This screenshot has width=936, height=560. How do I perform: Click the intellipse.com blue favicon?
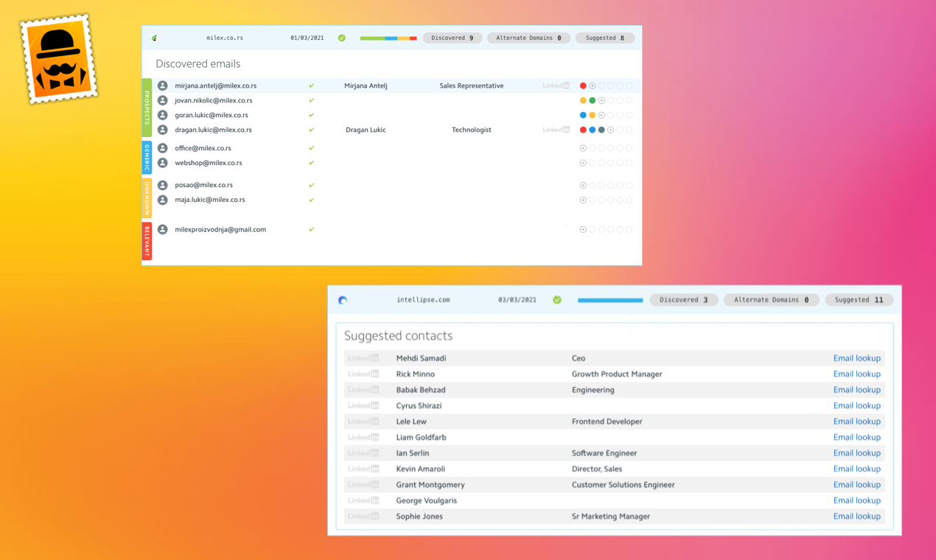click(x=343, y=300)
